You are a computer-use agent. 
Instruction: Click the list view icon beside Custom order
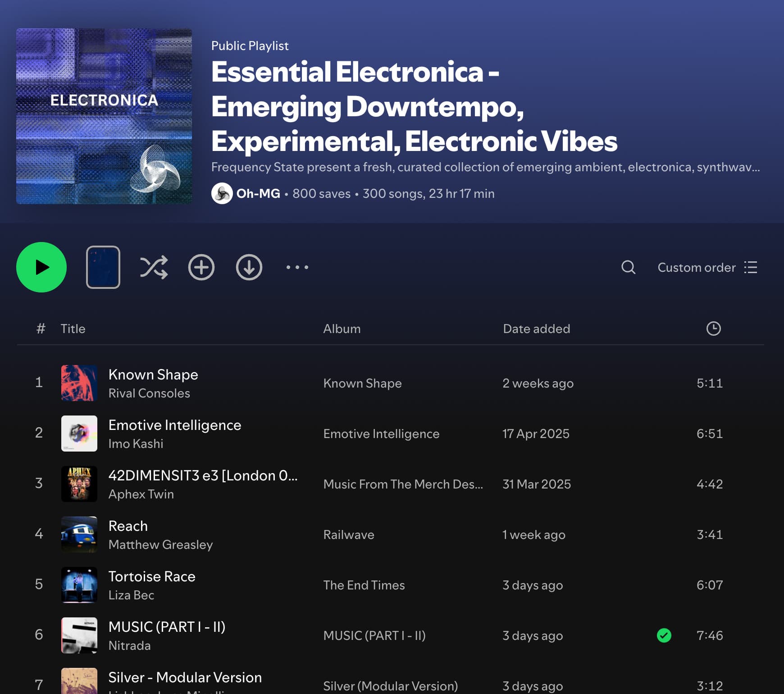pos(751,267)
